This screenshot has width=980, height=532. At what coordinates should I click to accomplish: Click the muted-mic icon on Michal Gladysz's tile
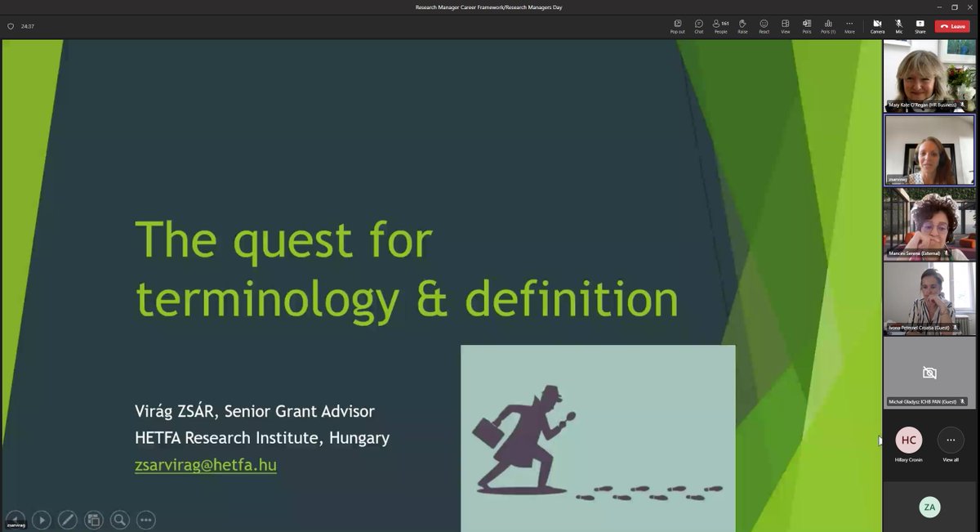(x=963, y=402)
